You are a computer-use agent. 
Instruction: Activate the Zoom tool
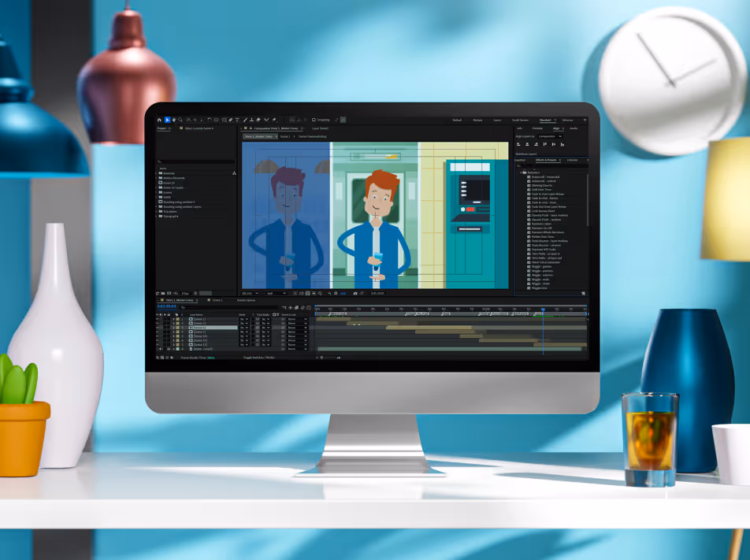tap(180, 119)
